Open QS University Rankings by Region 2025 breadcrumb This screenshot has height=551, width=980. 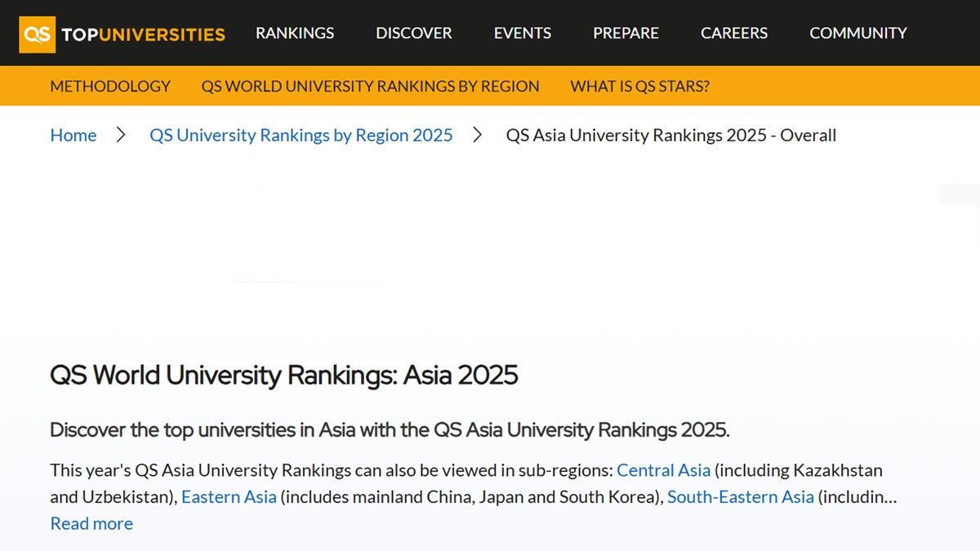pyautogui.click(x=301, y=136)
